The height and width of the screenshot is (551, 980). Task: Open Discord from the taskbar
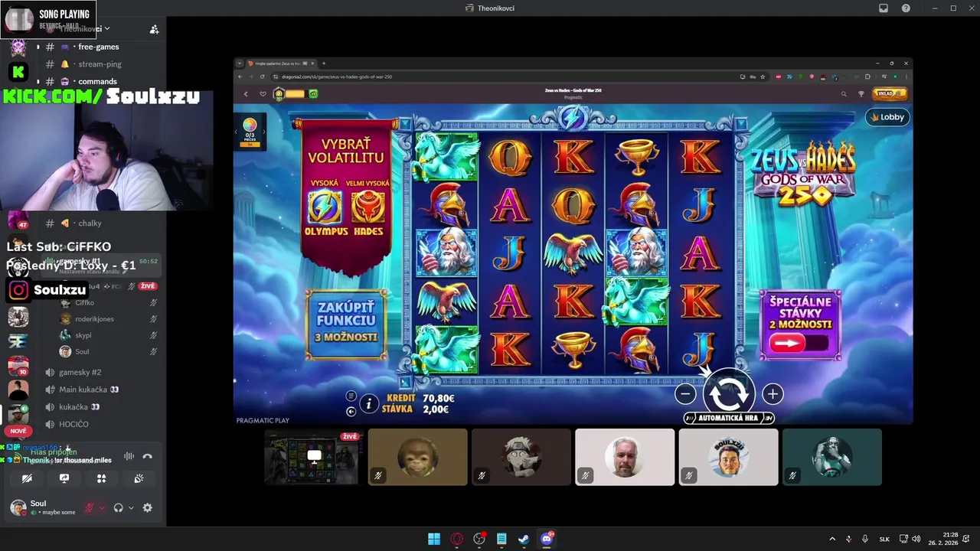coord(547,539)
